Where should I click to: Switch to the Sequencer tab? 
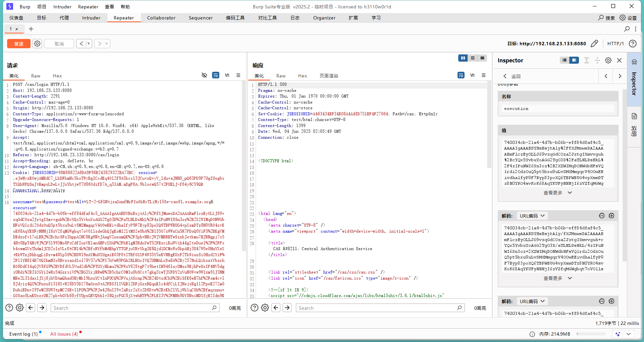(x=201, y=18)
